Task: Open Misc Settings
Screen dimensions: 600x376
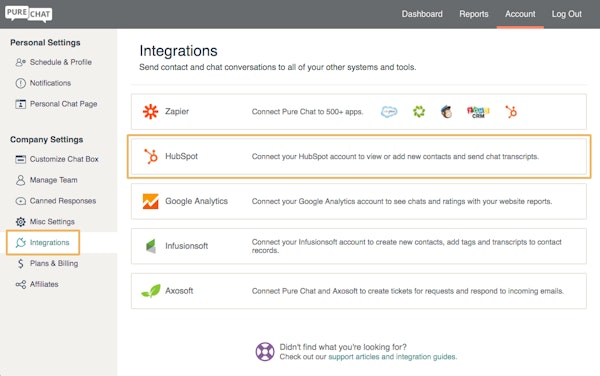Action: coord(52,222)
